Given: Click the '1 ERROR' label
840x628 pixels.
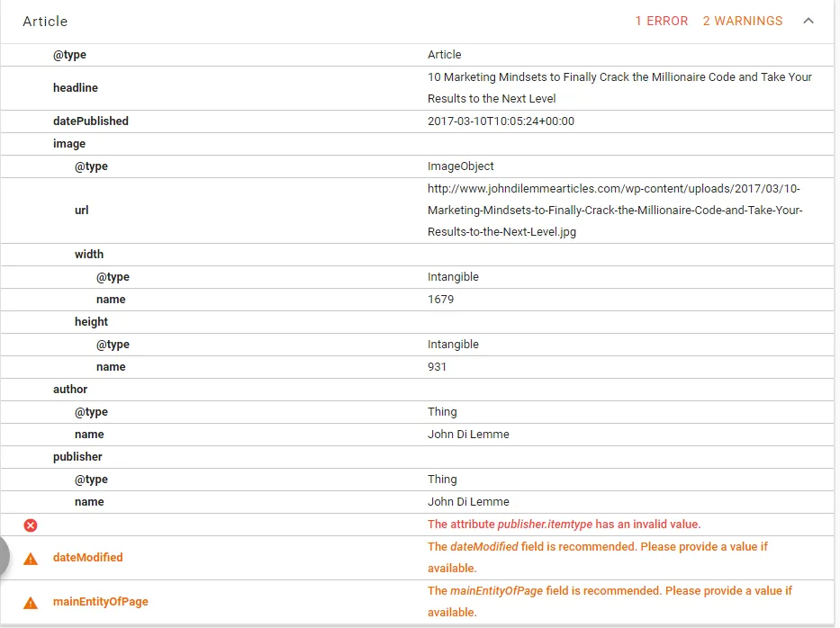Looking at the screenshot, I should [x=662, y=21].
